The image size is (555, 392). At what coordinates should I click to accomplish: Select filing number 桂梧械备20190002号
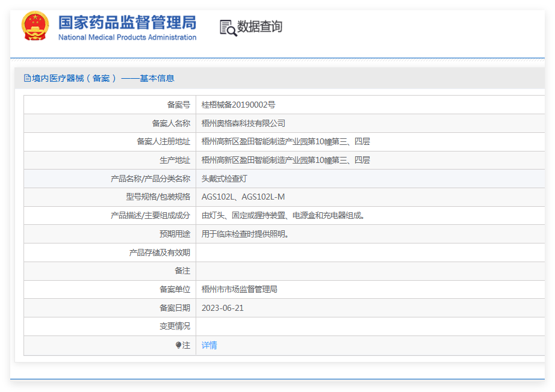coord(238,105)
